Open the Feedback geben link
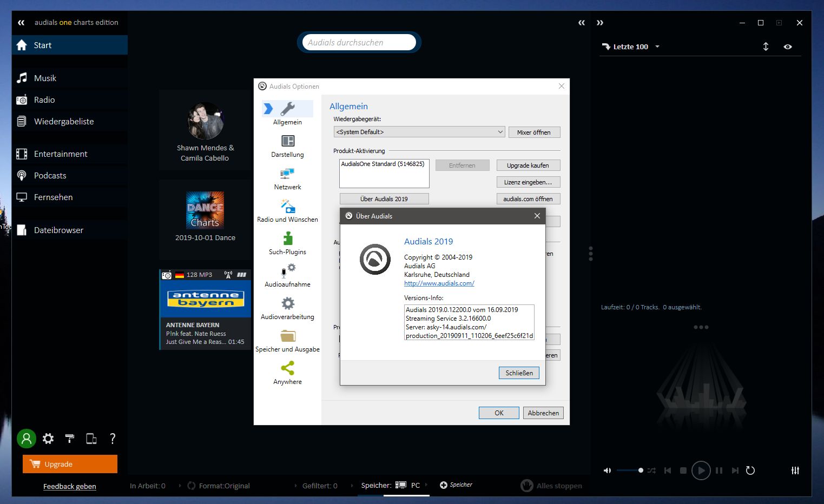Screen dimensions: 824x504 [x=70, y=486]
